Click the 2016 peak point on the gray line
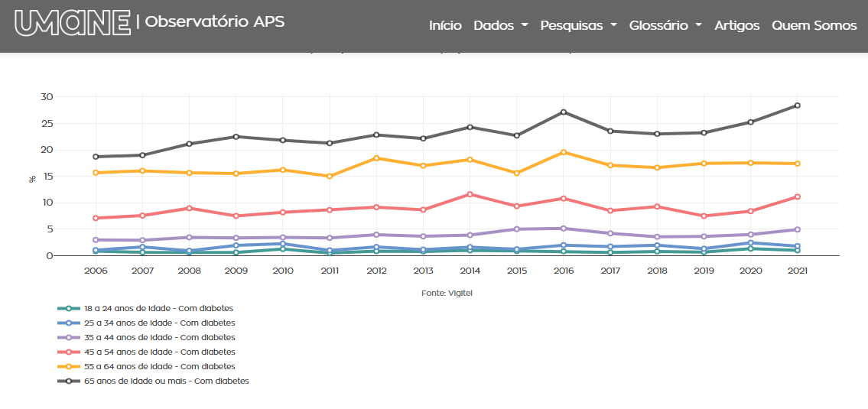868x409 pixels. pos(563,112)
